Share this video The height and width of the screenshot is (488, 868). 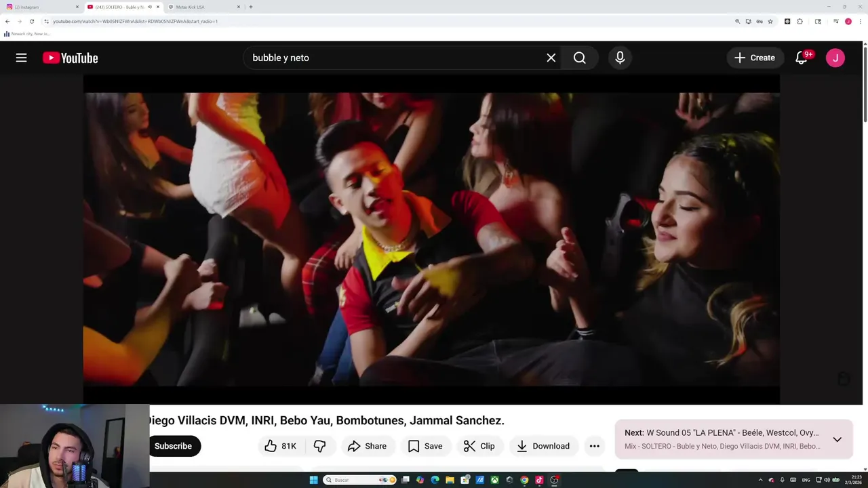(x=367, y=446)
